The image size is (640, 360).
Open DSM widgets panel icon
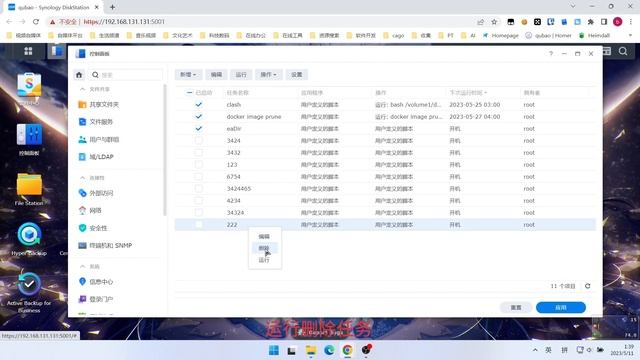point(607,51)
